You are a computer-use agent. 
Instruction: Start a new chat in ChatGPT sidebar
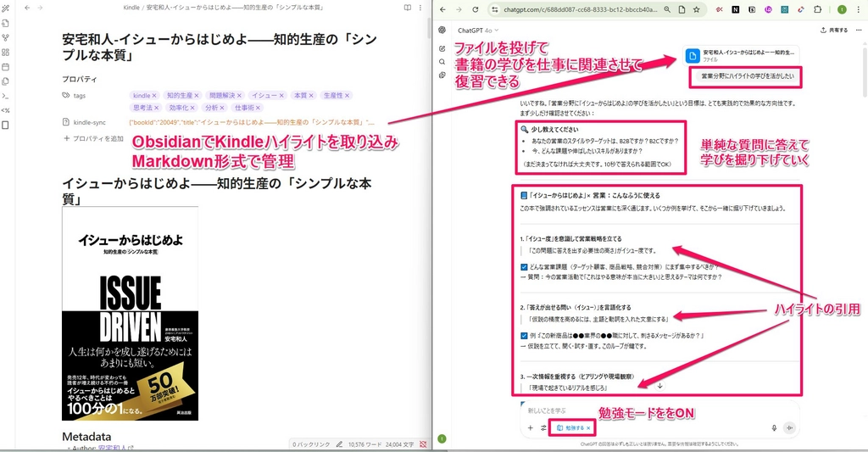[442, 48]
